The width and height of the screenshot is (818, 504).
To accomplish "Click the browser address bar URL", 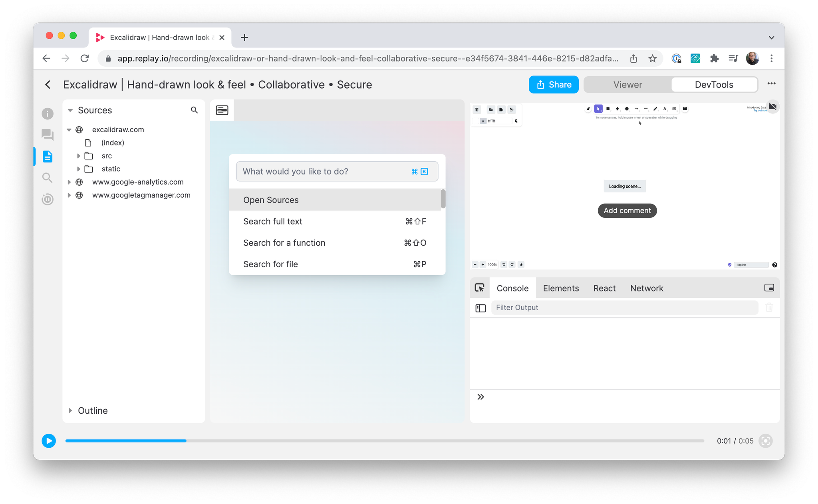I will (367, 59).
